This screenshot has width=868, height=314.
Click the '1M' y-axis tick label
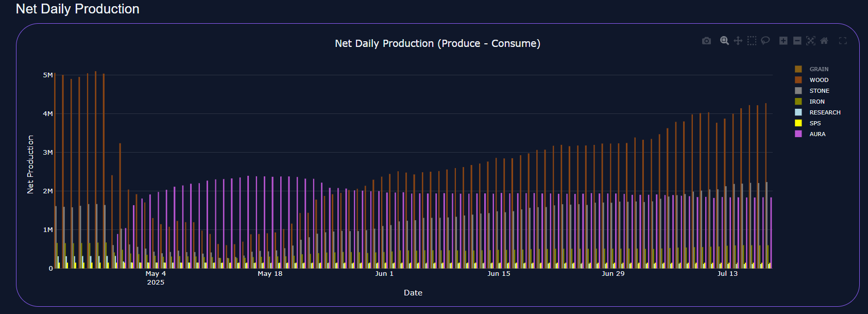click(x=48, y=230)
